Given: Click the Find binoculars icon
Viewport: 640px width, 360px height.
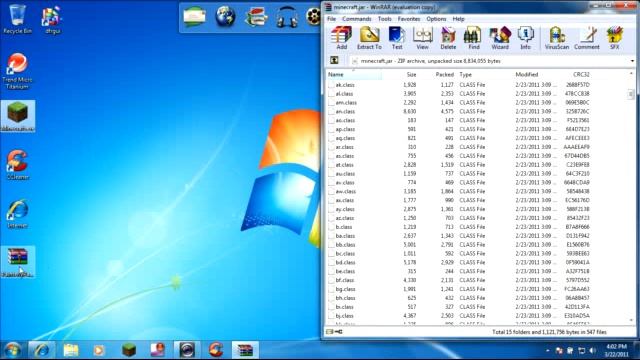Looking at the screenshot, I should 473,38.
